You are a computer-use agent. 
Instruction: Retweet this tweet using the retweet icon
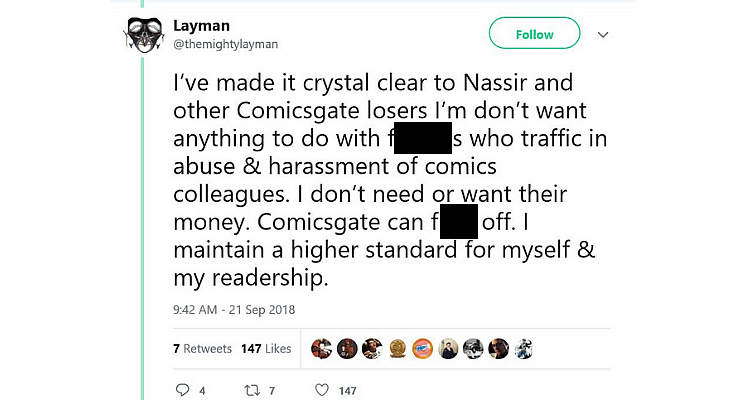(x=251, y=389)
